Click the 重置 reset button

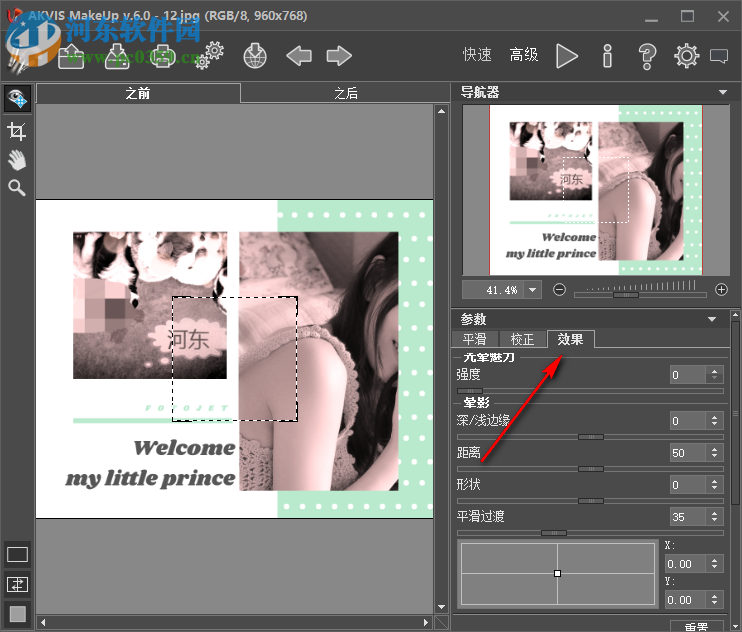point(697,626)
